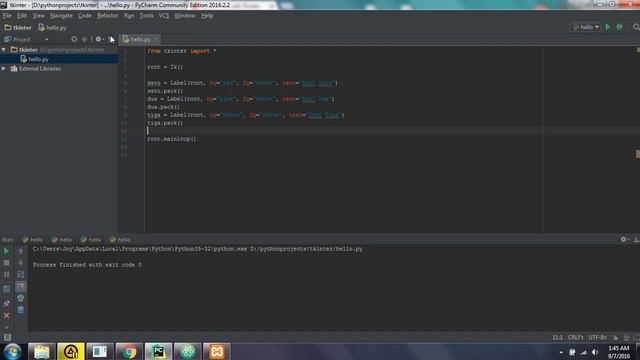The height and width of the screenshot is (360, 640).
Task: Open the Navigate menu
Action: tap(61, 16)
